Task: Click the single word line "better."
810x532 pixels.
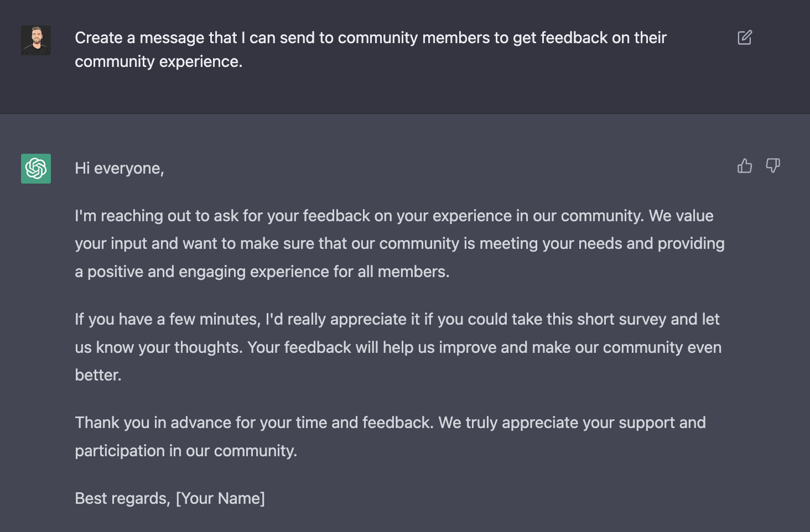Action: [98, 375]
